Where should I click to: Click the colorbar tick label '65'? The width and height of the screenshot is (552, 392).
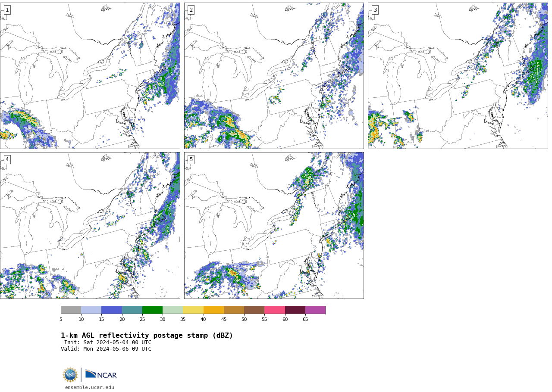point(305,319)
